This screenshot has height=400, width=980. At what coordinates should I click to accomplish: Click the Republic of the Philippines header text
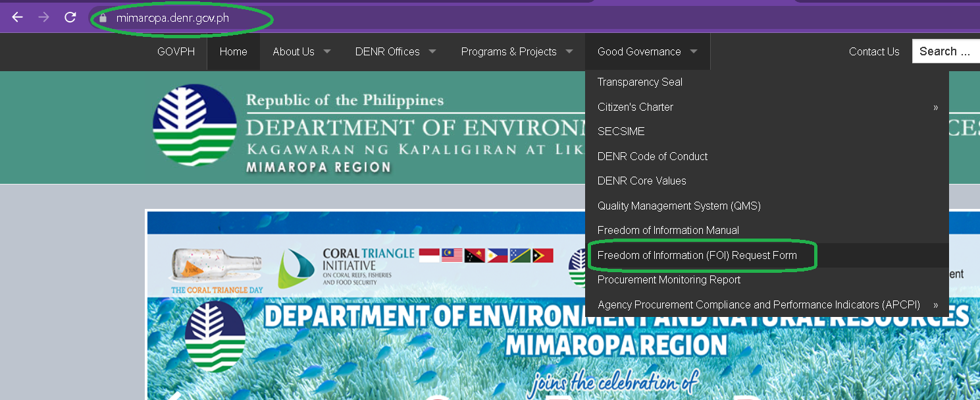tap(345, 101)
